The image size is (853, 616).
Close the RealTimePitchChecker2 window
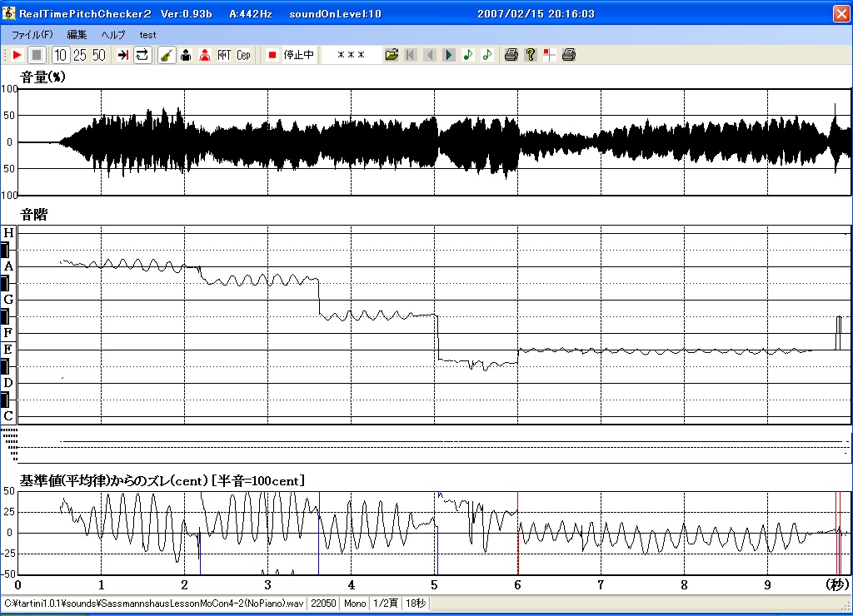pos(841,13)
